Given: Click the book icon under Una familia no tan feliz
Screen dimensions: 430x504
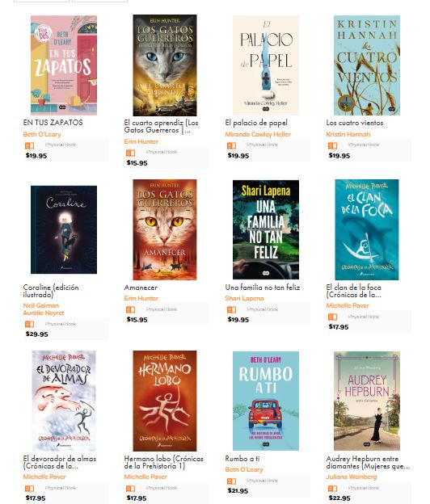Looking at the screenshot, I should click(x=231, y=310).
